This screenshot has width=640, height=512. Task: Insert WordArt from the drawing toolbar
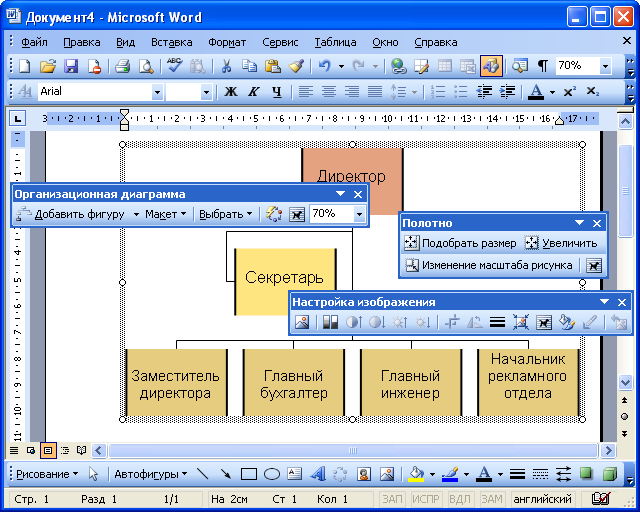coord(318,474)
